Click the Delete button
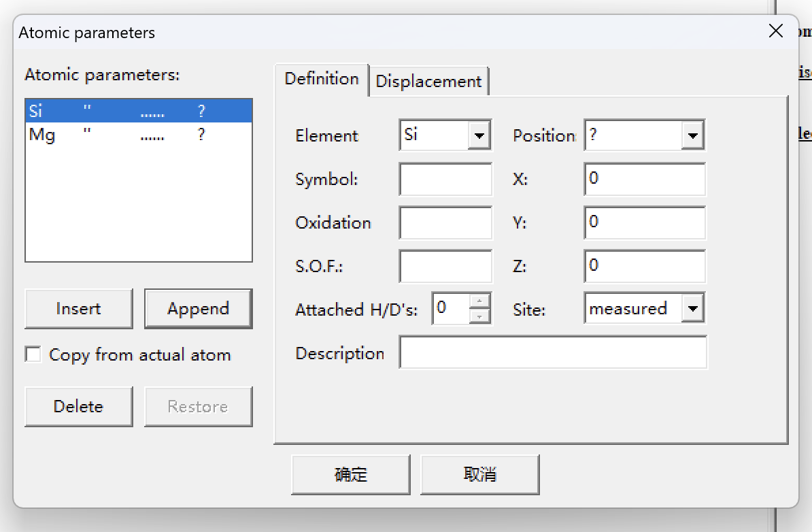 pos(78,407)
